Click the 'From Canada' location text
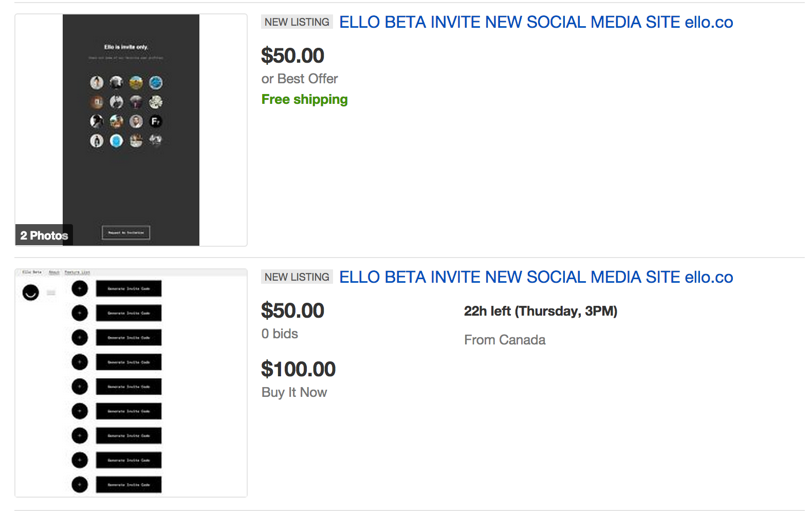 tap(505, 340)
